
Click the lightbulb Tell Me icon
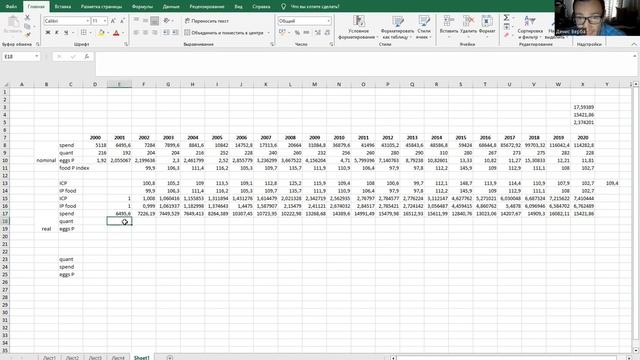[x=283, y=7]
